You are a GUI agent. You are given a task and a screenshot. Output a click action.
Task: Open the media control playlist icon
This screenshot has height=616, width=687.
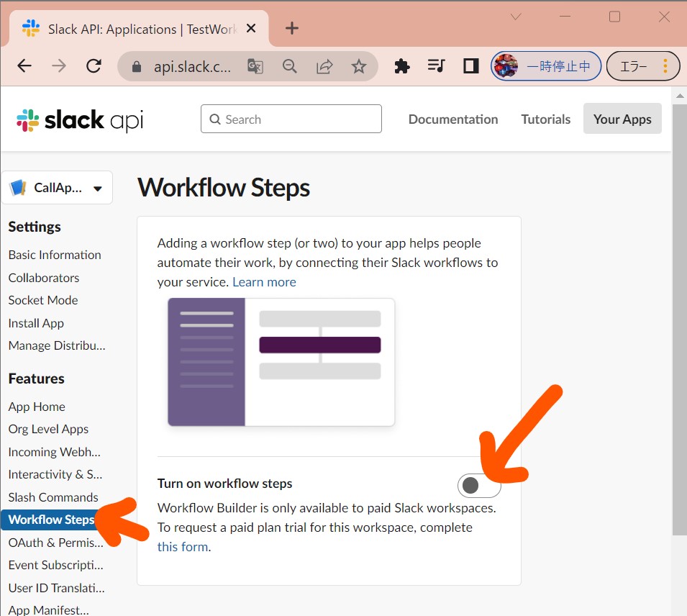436,66
